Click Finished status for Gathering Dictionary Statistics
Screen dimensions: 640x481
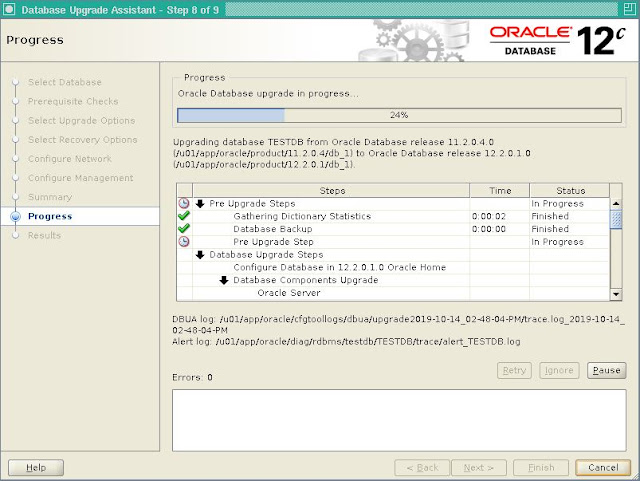pos(550,216)
